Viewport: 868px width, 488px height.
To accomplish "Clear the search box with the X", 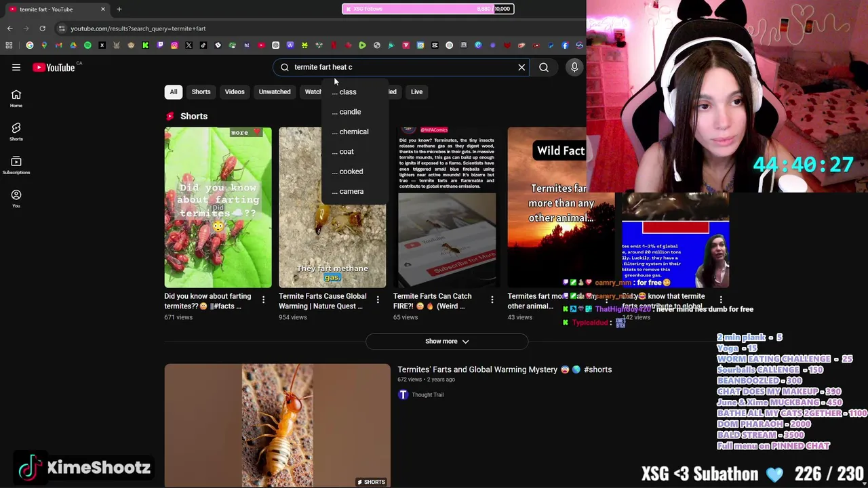I will (x=521, y=67).
